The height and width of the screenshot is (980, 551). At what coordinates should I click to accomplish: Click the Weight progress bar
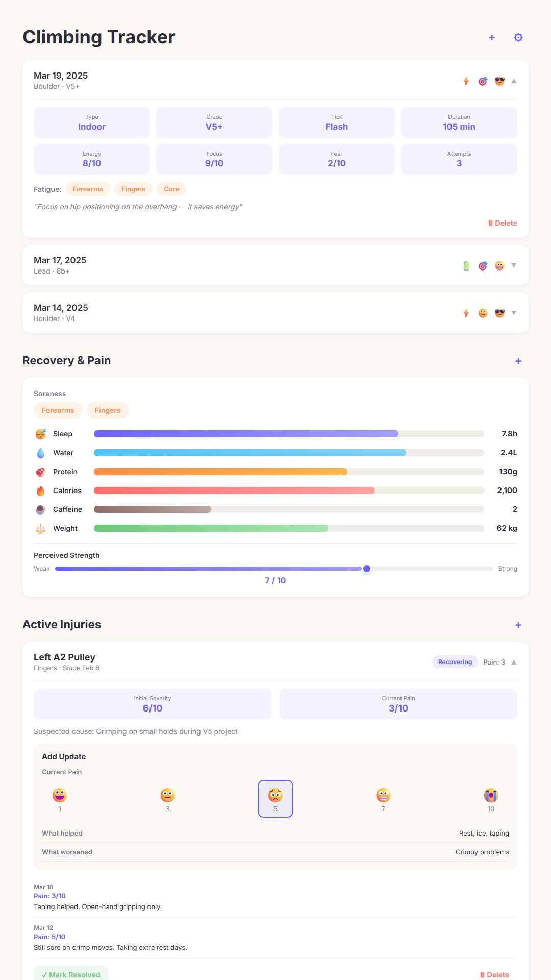[x=289, y=528]
